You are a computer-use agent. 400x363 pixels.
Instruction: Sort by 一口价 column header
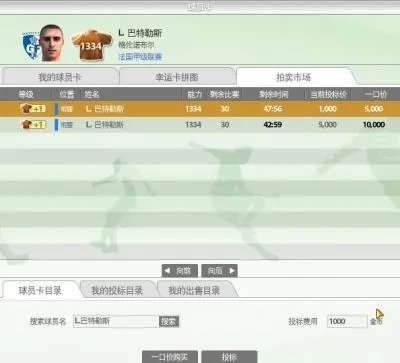(x=376, y=95)
